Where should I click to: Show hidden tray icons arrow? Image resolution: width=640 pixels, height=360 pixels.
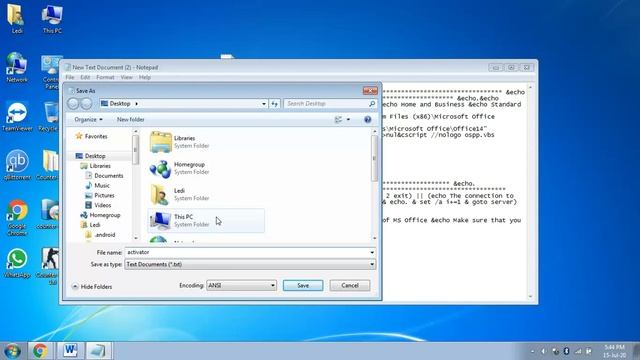[532, 351]
